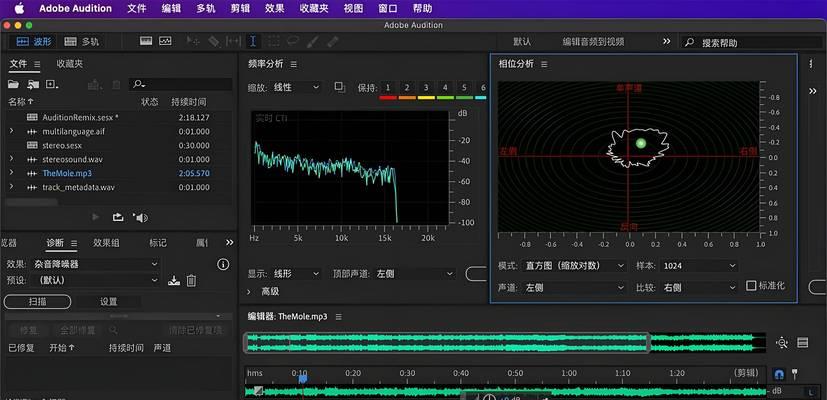Open the 缩放 线性 dropdown
Image resolution: width=827 pixels, height=400 pixels.
[x=296, y=87]
